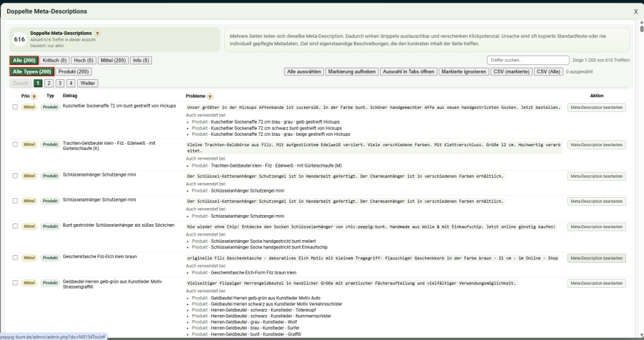
Task: Click linked product Geschenktasche Elch-Form Filz braun
Action: (x=253, y=272)
